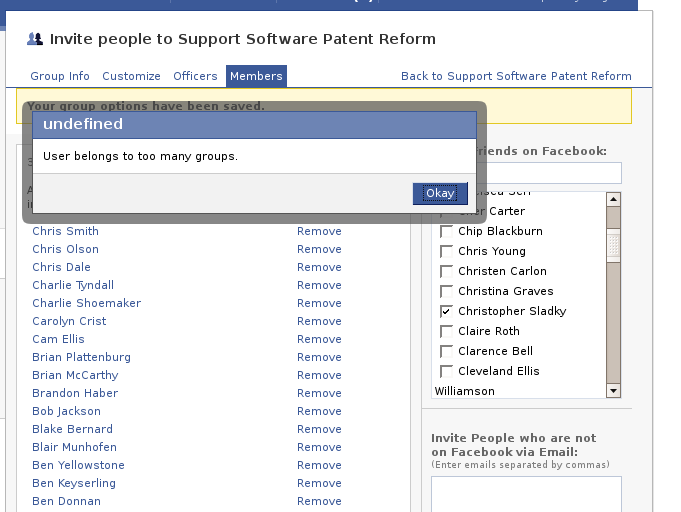Click the Chip Blackburn name label

coord(500,231)
